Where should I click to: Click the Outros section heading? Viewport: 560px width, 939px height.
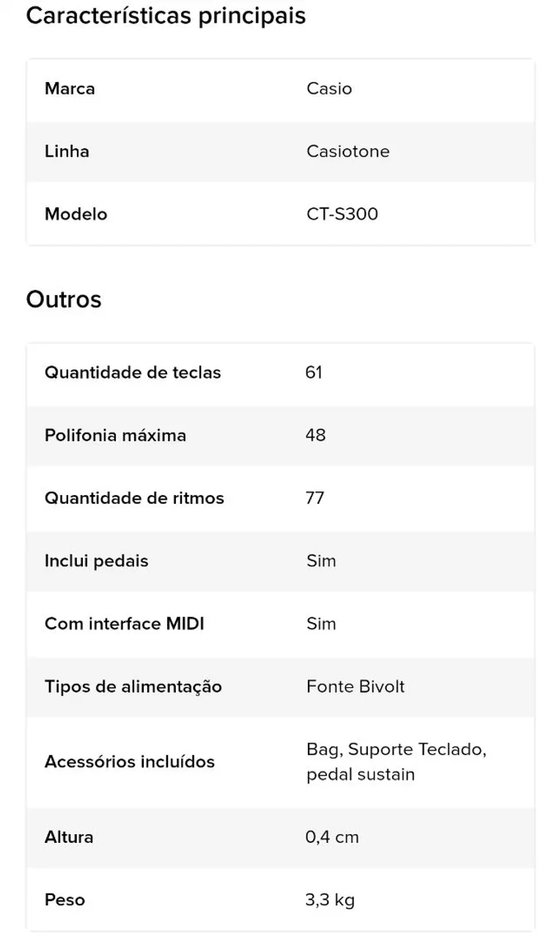pos(64,299)
